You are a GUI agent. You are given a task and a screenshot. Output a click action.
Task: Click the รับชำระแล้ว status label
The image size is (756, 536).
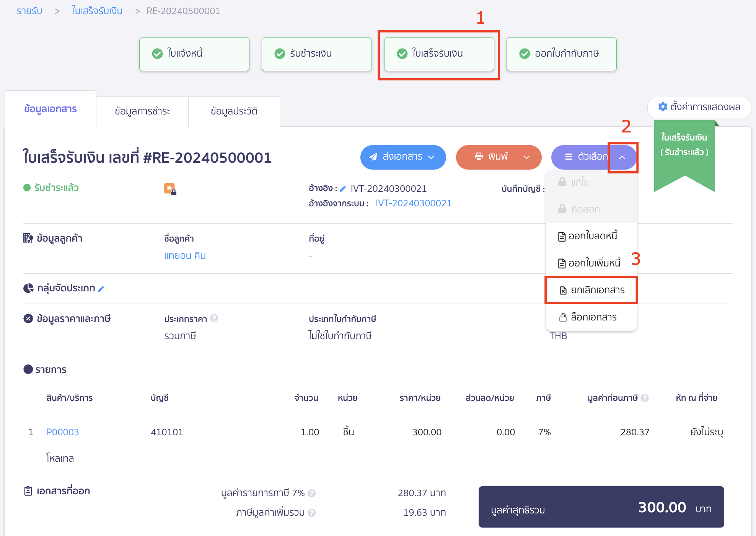(56, 188)
